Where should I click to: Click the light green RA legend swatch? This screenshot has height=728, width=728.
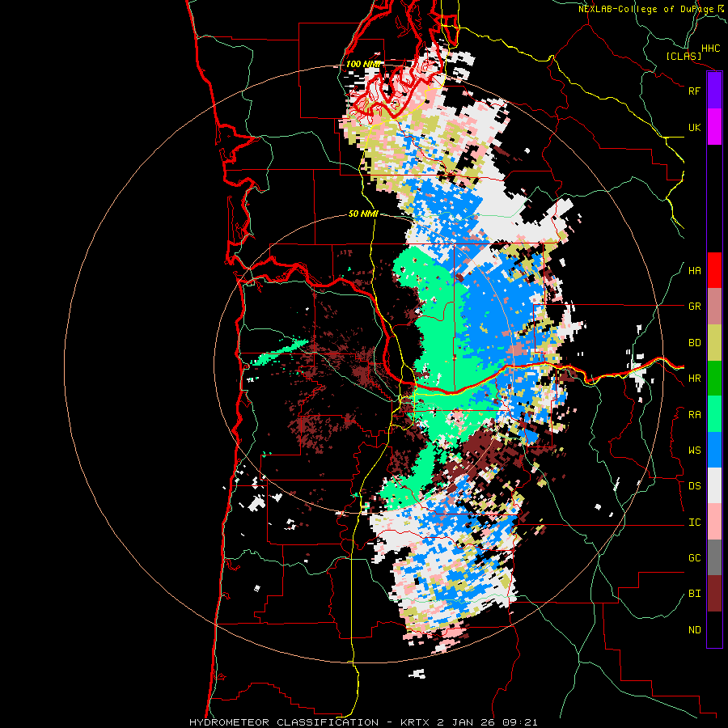[x=714, y=414]
